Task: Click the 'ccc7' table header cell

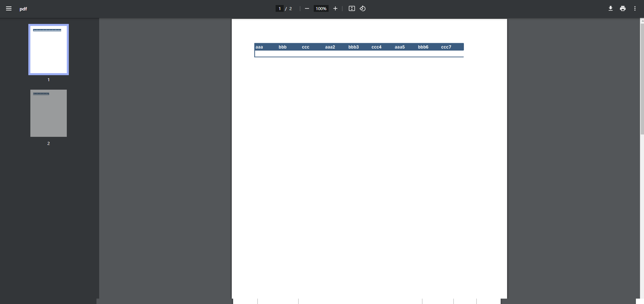Action: point(446,47)
